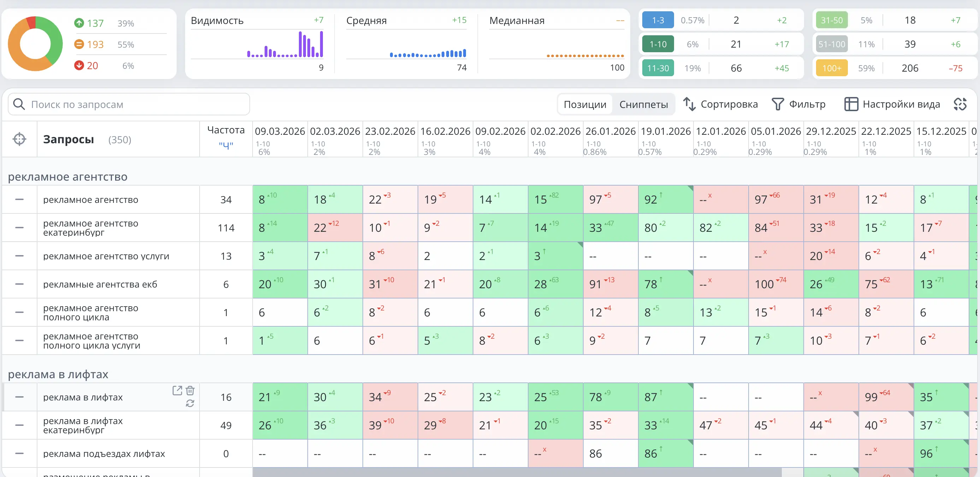
Task: Open the Сортировка sorting control
Action: [721, 104]
